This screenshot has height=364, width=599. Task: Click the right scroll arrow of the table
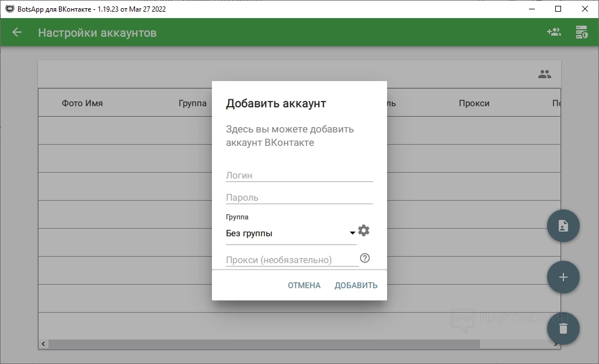[555, 344]
